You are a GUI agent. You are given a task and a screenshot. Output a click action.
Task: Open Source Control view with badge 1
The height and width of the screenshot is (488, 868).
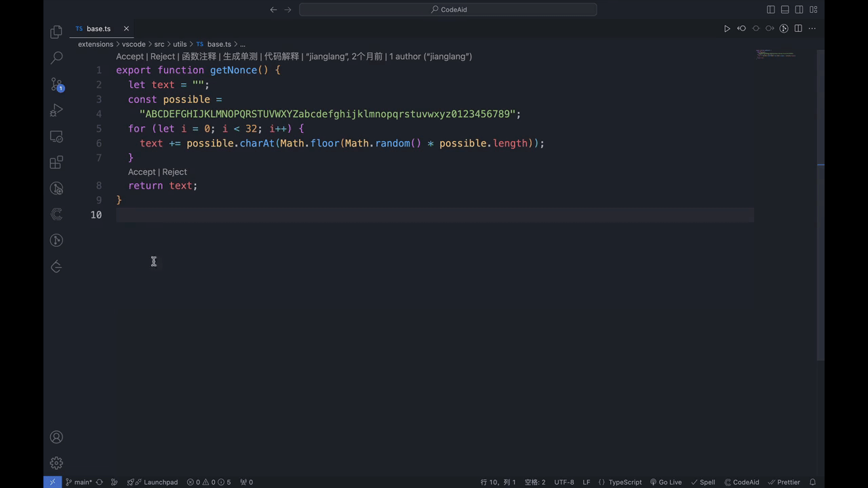tap(57, 84)
